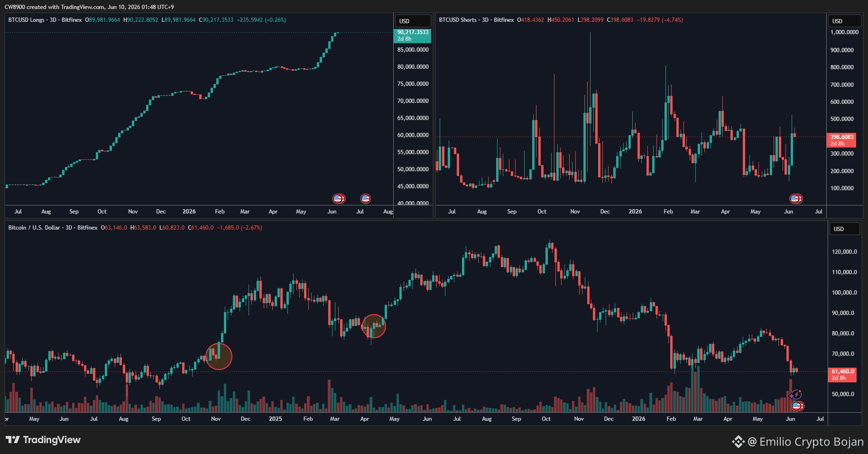This screenshot has height=454, width=868.
Task: Click the 45,000.0000 price axis label on the Longs chart
Action: click(413, 186)
